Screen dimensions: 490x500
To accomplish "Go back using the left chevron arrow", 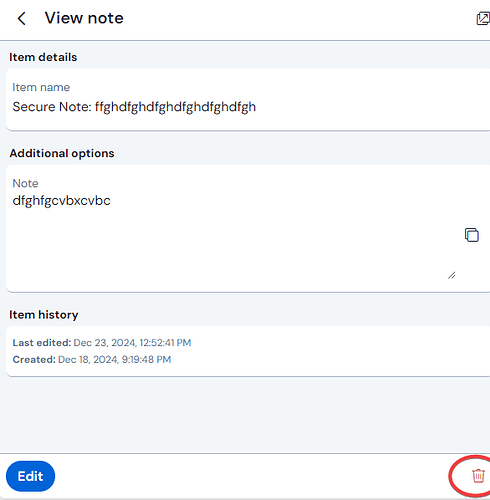I will (22, 19).
